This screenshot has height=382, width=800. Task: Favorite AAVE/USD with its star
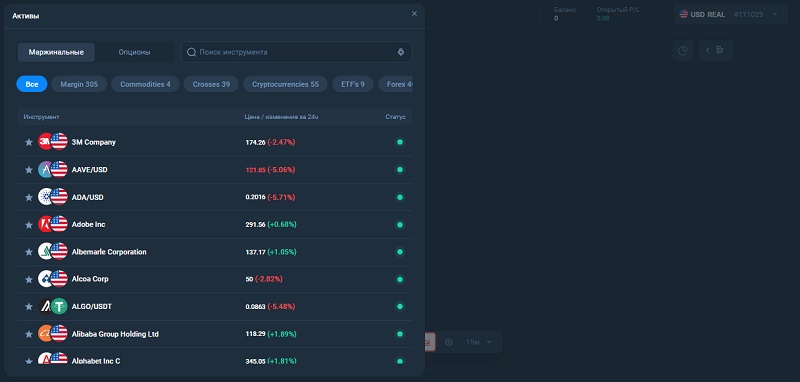(x=29, y=170)
